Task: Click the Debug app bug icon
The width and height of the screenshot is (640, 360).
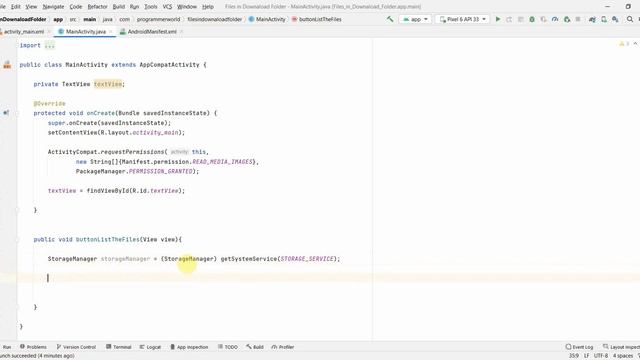Action: point(532,19)
